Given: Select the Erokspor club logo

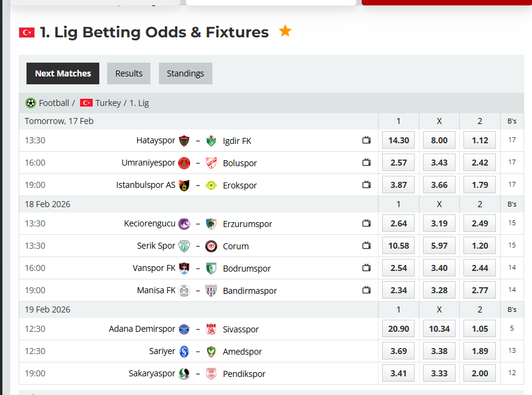Looking at the screenshot, I should click(x=211, y=185).
